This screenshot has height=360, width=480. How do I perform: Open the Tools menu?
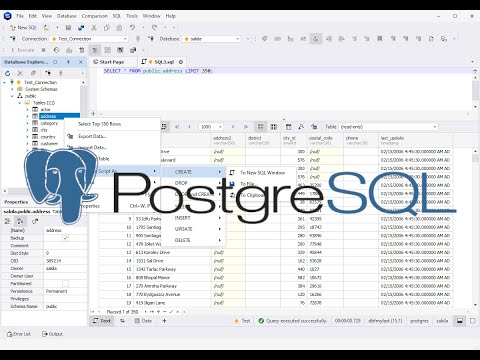[132, 16]
